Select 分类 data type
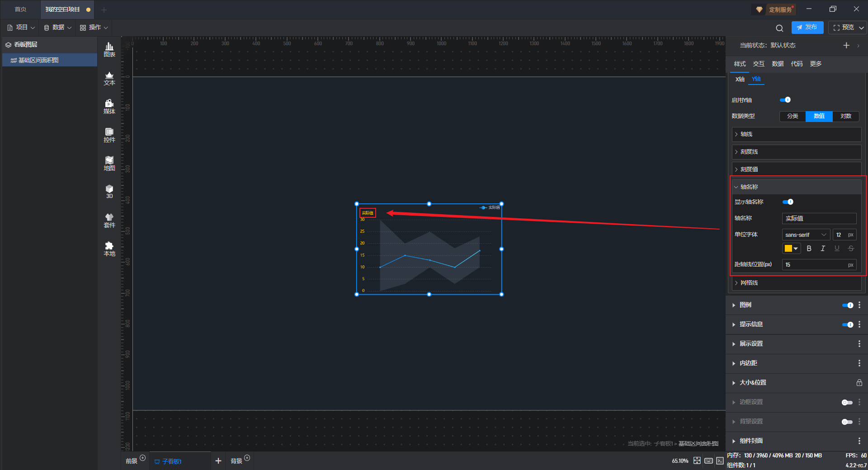 793,116
